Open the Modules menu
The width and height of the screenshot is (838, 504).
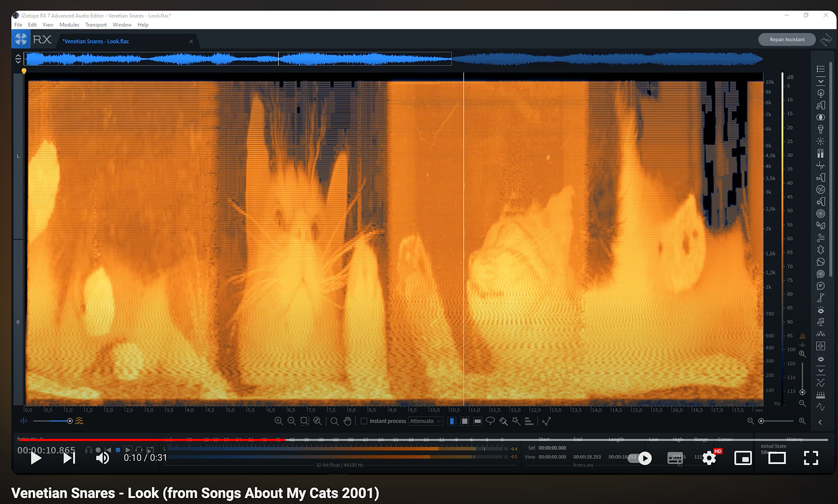[x=69, y=25]
